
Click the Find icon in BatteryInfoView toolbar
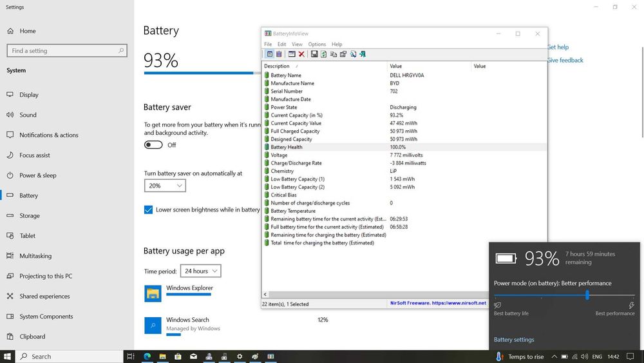(353, 54)
